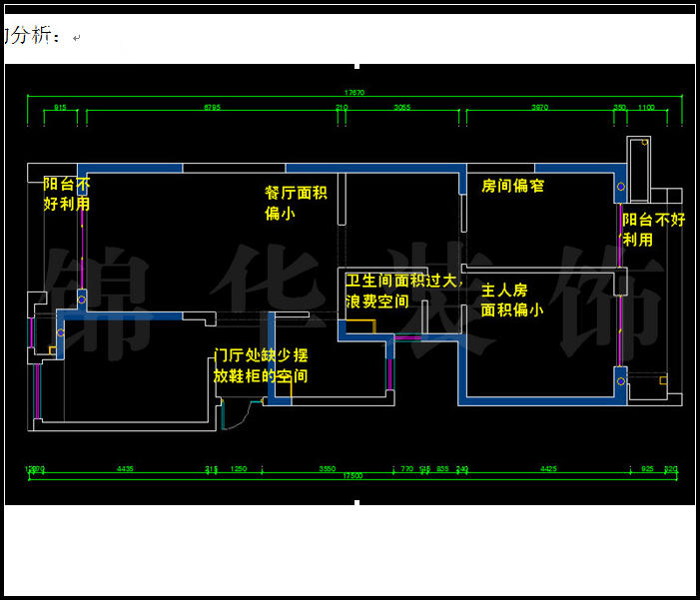Click the top center image resize handle
Image resolution: width=700 pixels, height=600 pixels.
357,62
